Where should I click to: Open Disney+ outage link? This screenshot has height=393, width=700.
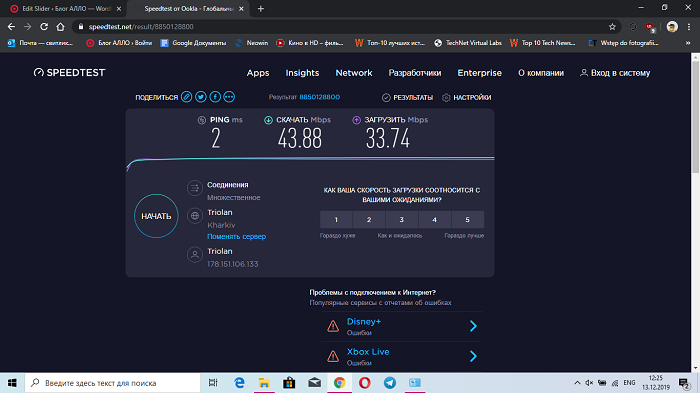pyautogui.click(x=364, y=322)
